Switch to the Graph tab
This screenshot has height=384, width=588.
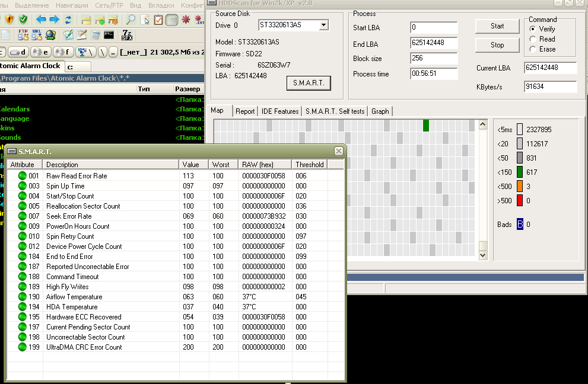tap(380, 111)
